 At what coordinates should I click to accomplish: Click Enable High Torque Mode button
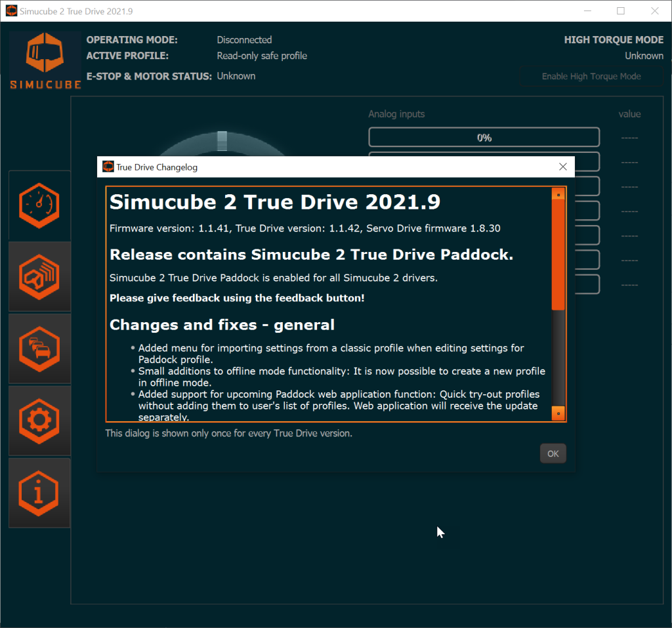coord(591,76)
